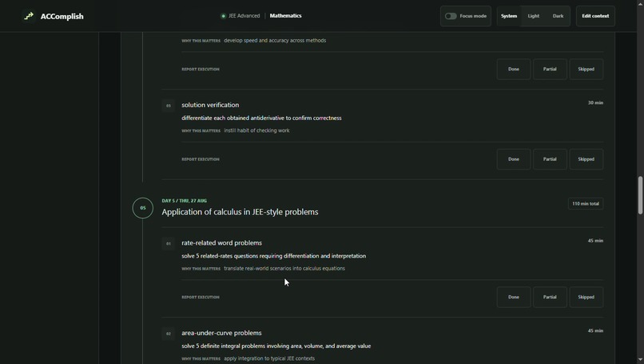
Task: Click the instill habit of checking work note
Action: point(256,130)
